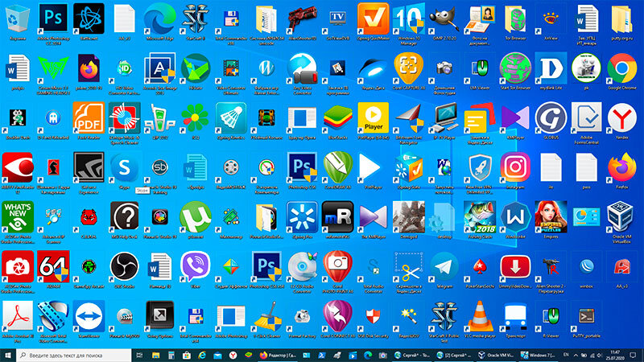Switch to Windows 7 taskbar window
This screenshot has height=362, width=644.
click(x=538, y=355)
